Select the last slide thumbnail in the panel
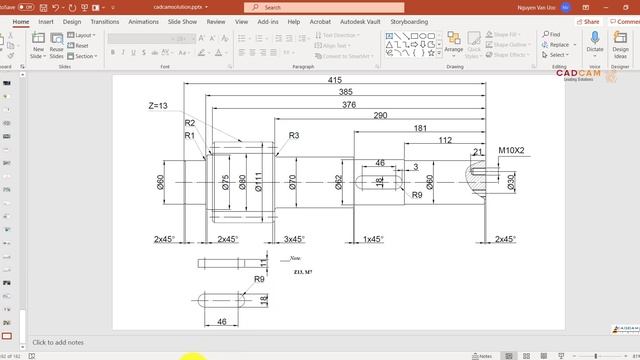This screenshot has height=360, width=640. coord(7,336)
